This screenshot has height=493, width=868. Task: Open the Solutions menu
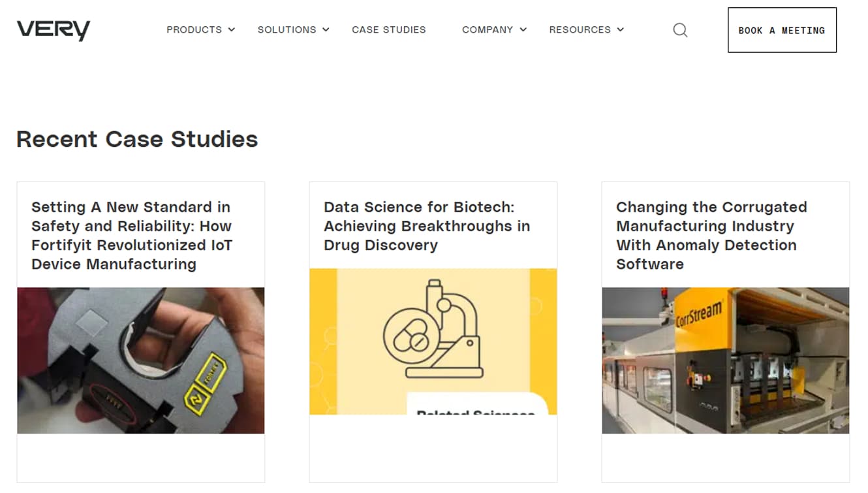click(x=287, y=30)
